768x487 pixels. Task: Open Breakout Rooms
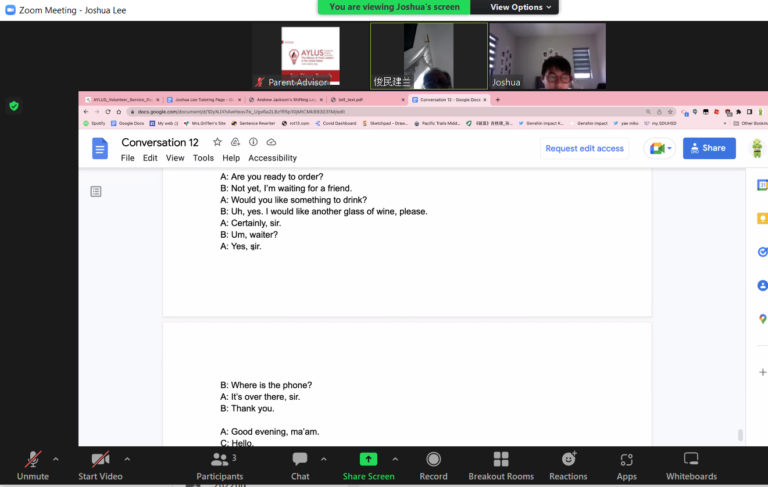pyautogui.click(x=501, y=466)
